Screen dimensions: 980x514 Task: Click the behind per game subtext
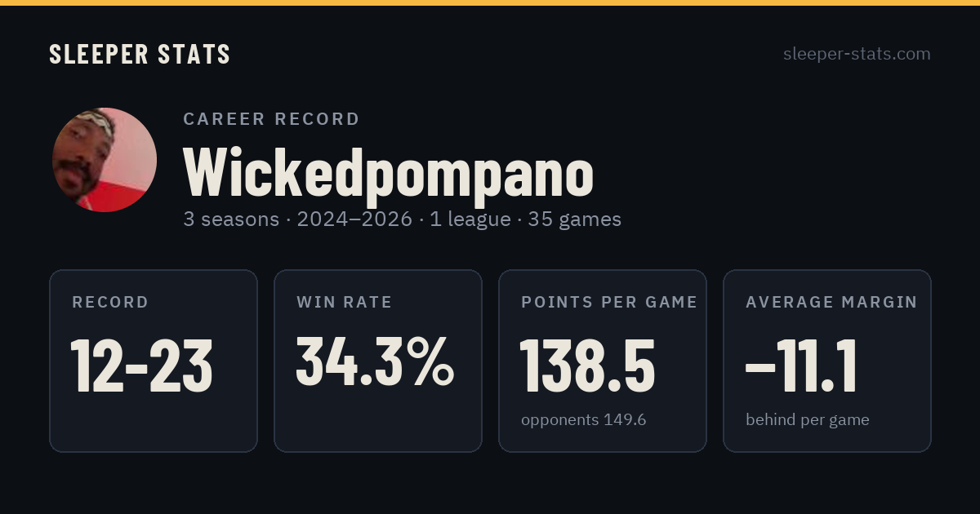coord(808,420)
